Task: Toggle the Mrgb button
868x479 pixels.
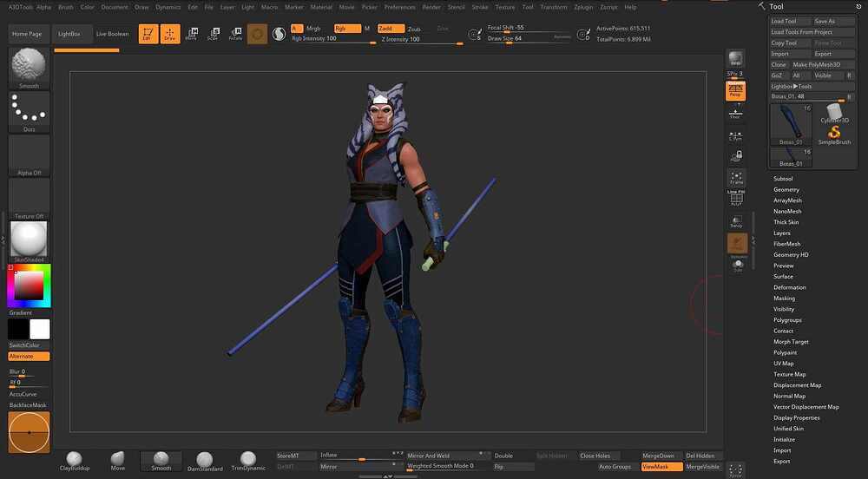Action: coord(313,29)
